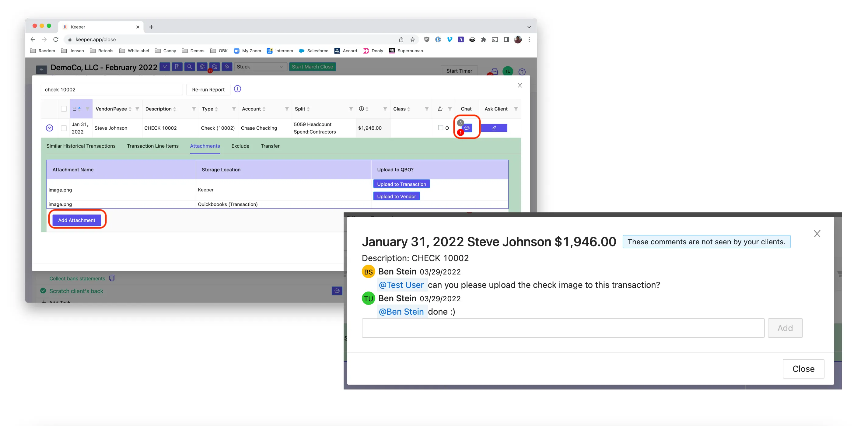The width and height of the screenshot is (868, 426).
Task: Click the Start March Close button
Action: tap(312, 67)
